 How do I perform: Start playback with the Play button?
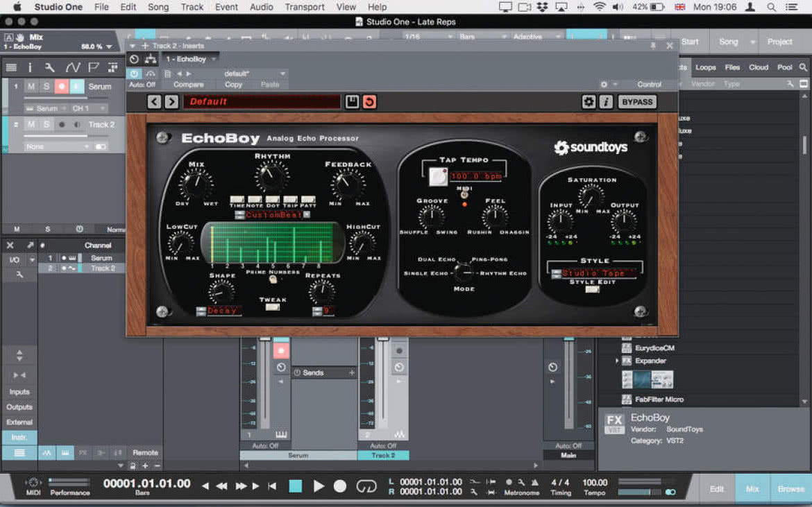[x=319, y=486]
